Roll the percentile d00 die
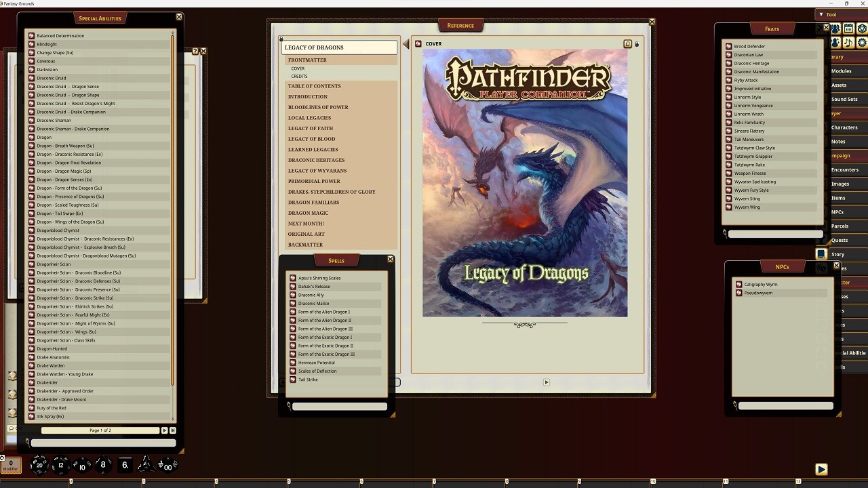Viewport: 868px width, 488px height. pyautogui.click(x=167, y=467)
